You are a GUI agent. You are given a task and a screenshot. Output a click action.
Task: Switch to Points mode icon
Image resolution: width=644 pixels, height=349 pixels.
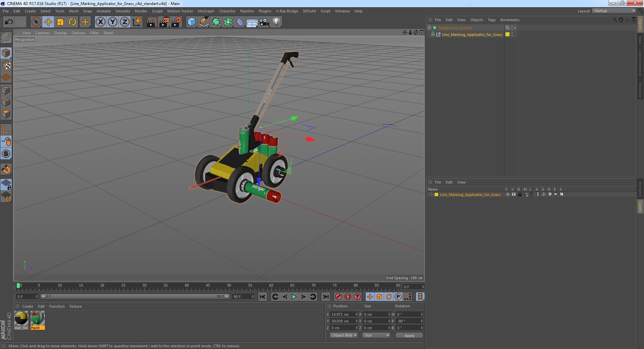[6, 90]
